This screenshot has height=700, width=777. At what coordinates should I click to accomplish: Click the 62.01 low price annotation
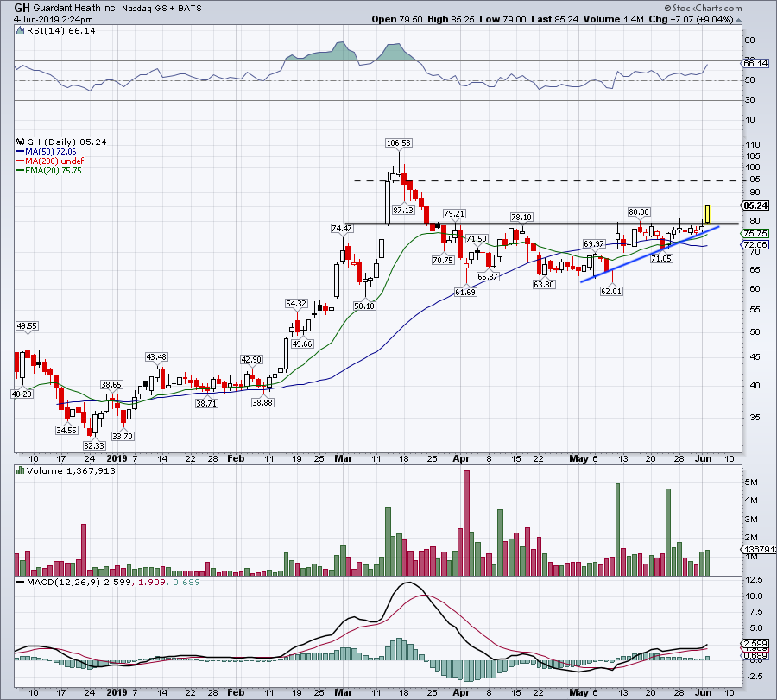tap(611, 291)
